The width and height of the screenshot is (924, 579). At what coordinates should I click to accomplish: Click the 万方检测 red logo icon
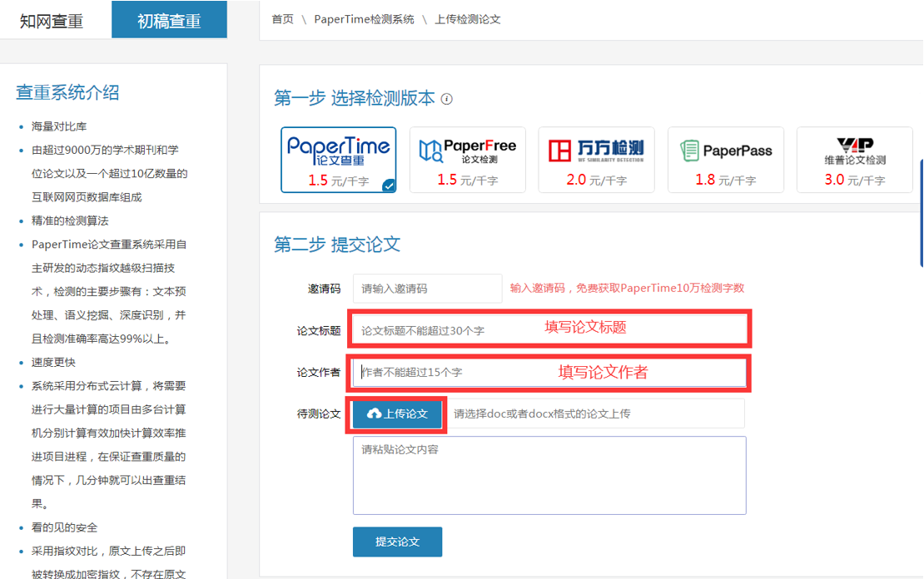click(560, 151)
